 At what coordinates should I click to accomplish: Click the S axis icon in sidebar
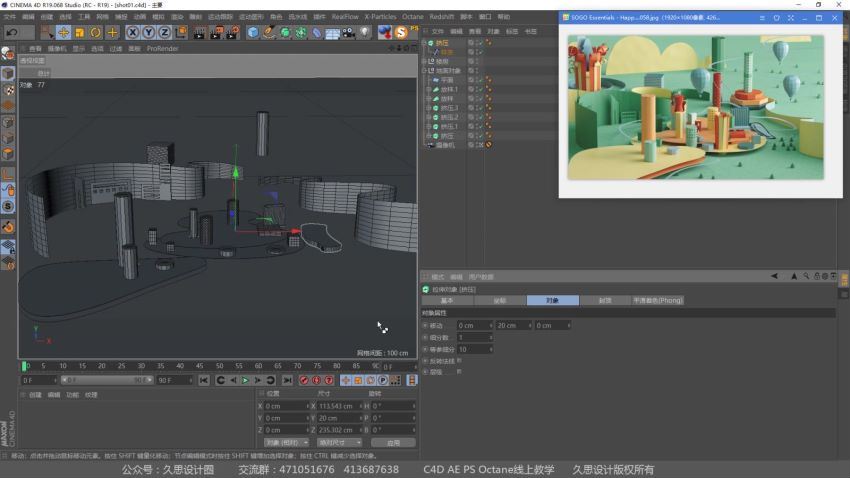[x=8, y=206]
